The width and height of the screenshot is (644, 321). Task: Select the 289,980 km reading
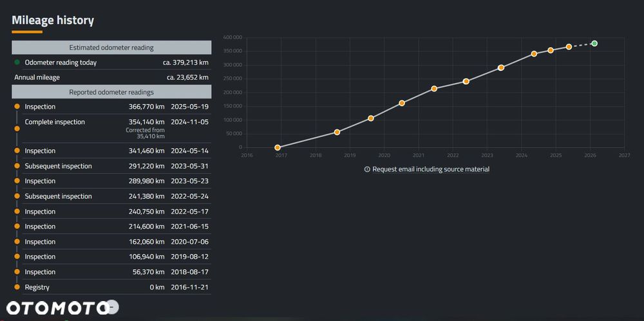(146, 181)
